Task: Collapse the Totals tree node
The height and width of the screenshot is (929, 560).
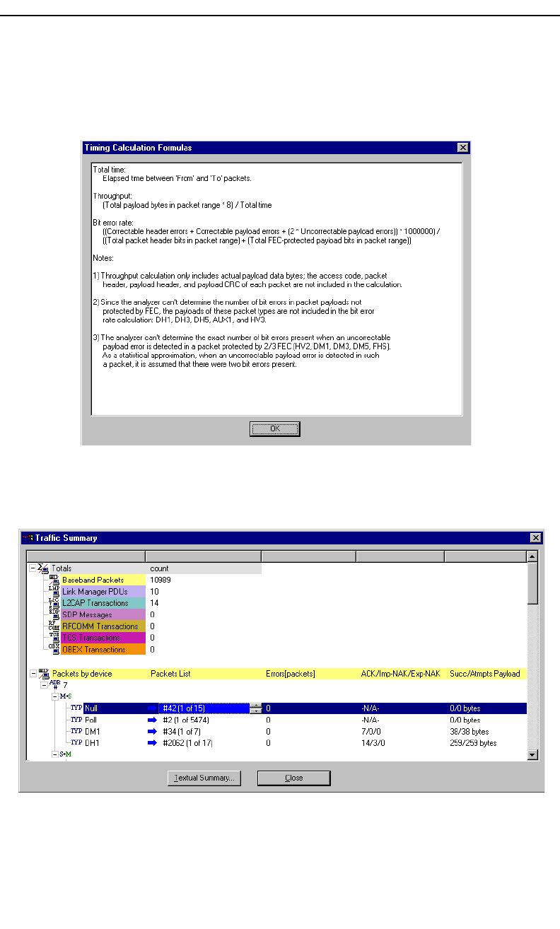Action: [x=33, y=568]
